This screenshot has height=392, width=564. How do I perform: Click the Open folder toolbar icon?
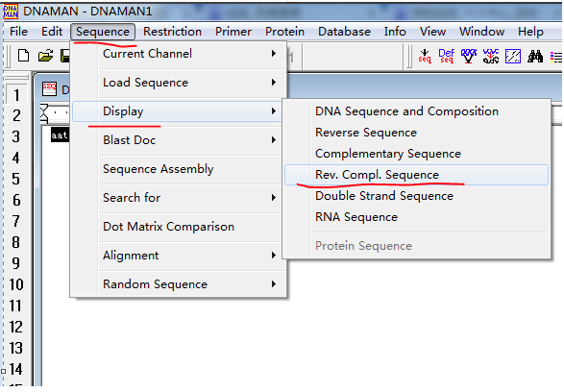(x=46, y=56)
